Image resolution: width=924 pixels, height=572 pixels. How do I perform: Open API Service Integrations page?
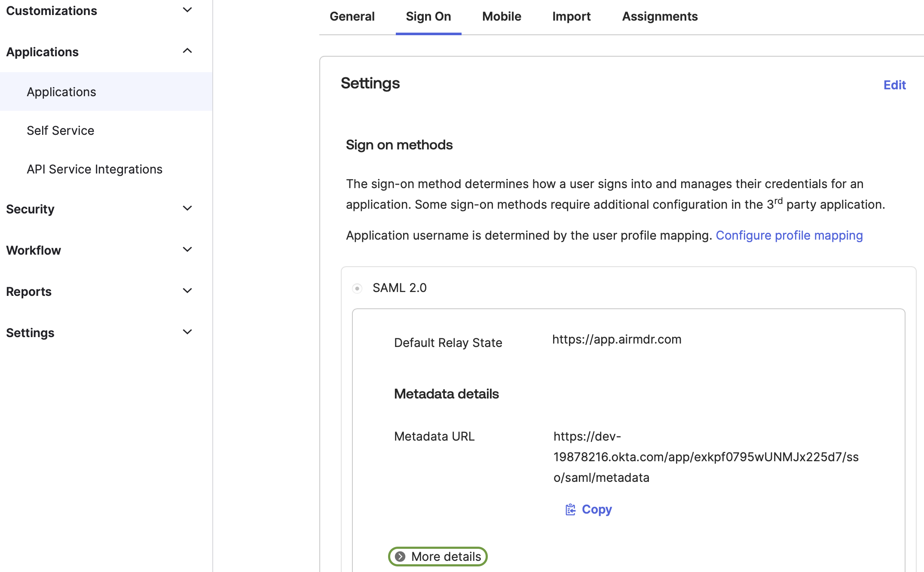[95, 169]
